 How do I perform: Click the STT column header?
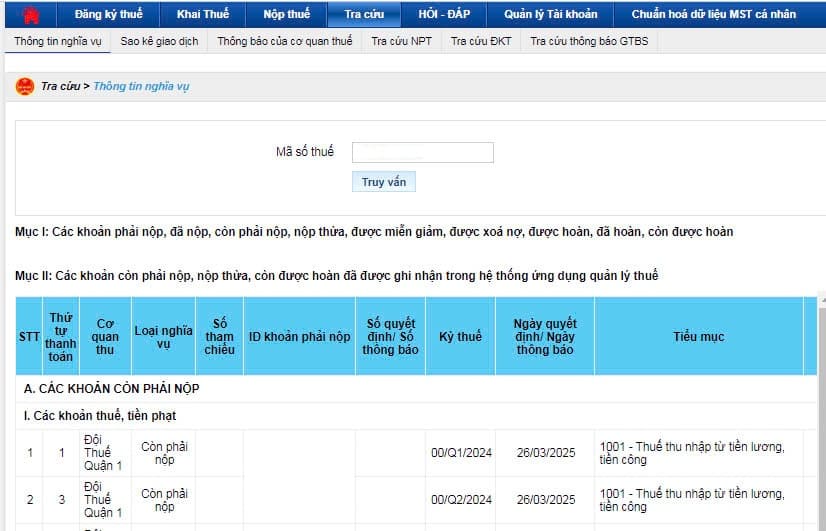(29, 337)
